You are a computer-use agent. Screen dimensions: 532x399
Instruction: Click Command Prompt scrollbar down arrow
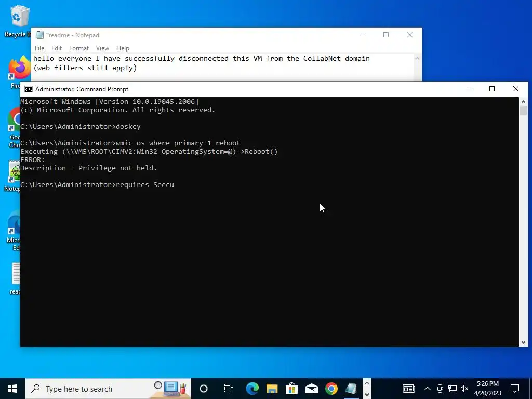523,342
